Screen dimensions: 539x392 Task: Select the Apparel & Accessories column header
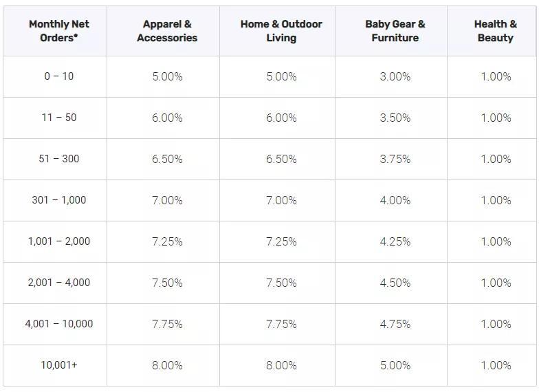[167, 31]
